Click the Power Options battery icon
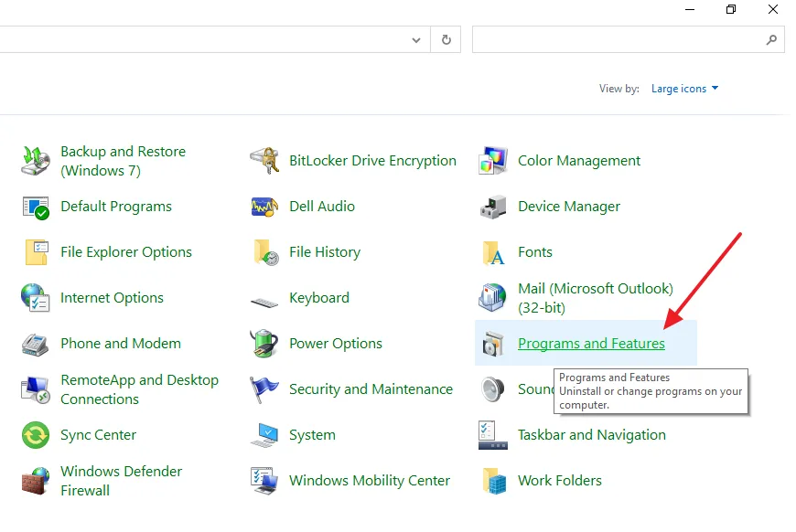 (x=264, y=344)
